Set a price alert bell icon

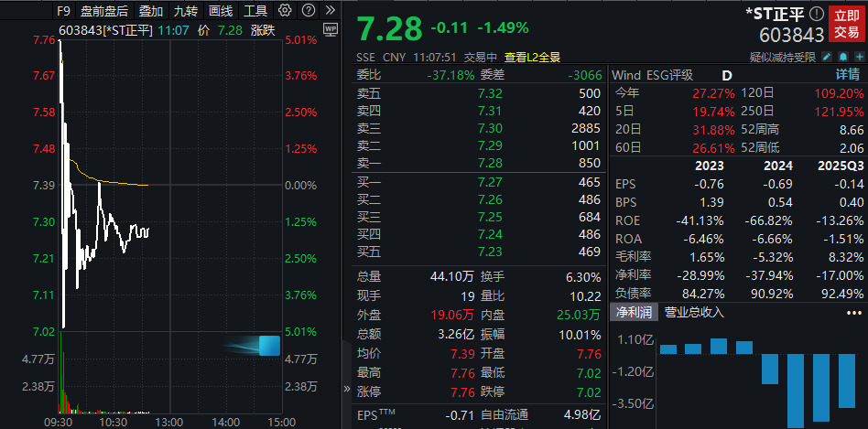tap(843, 57)
